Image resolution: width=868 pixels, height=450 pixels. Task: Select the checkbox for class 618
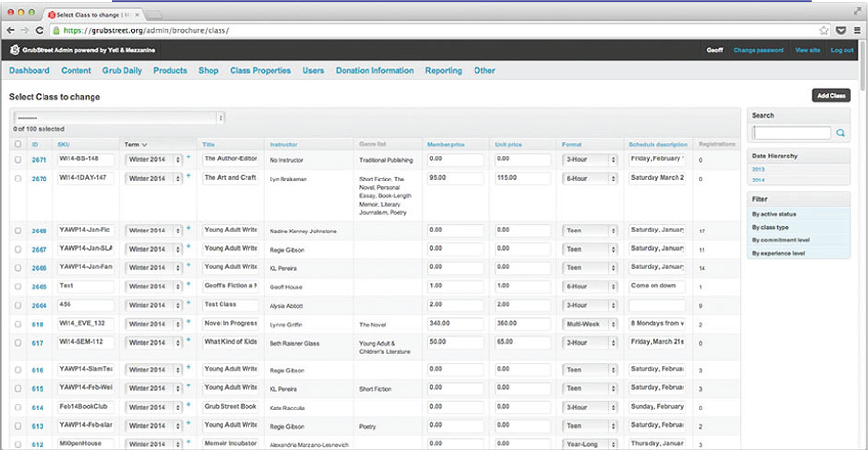pyautogui.click(x=18, y=324)
